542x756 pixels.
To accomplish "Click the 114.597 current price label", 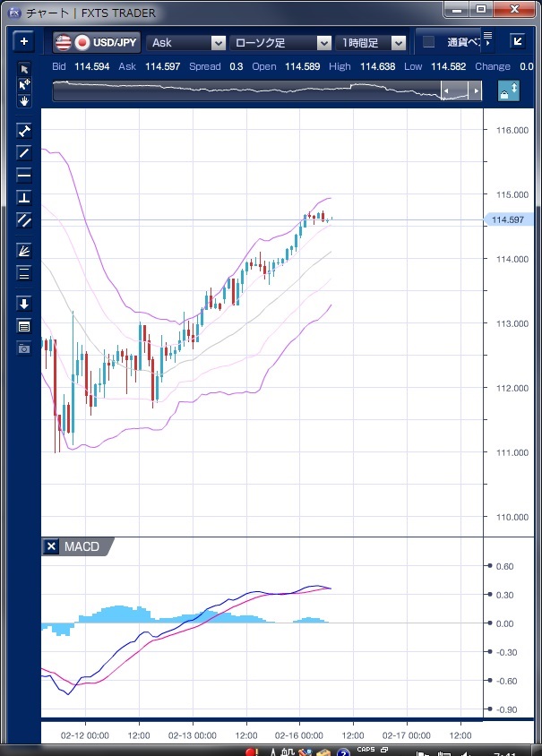I will pos(508,219).
